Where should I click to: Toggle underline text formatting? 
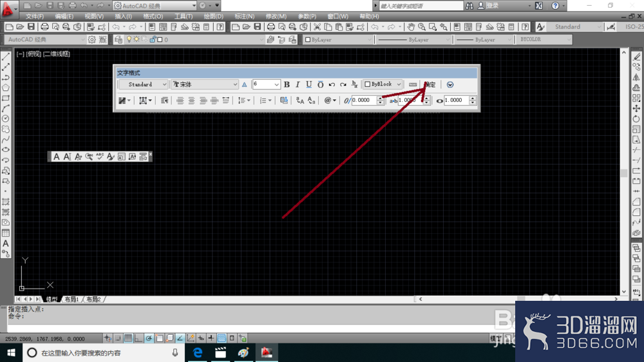pos(309,84)
